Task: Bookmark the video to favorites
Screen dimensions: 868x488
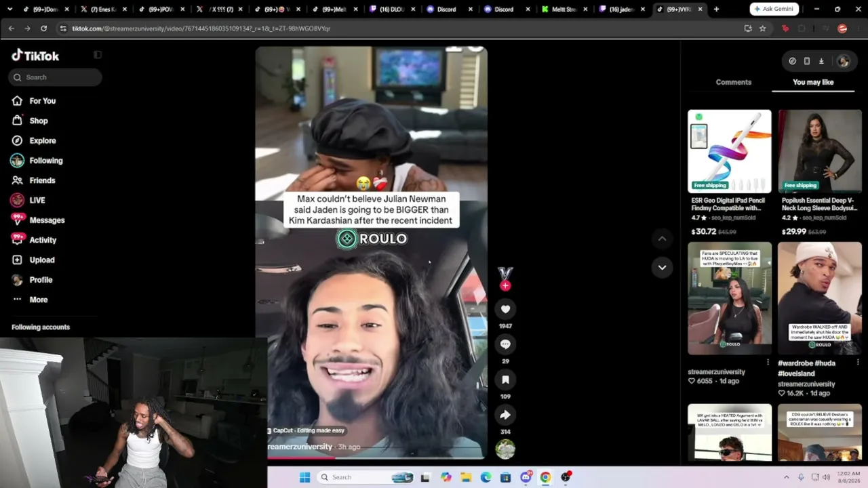Action: pos(505,380)
